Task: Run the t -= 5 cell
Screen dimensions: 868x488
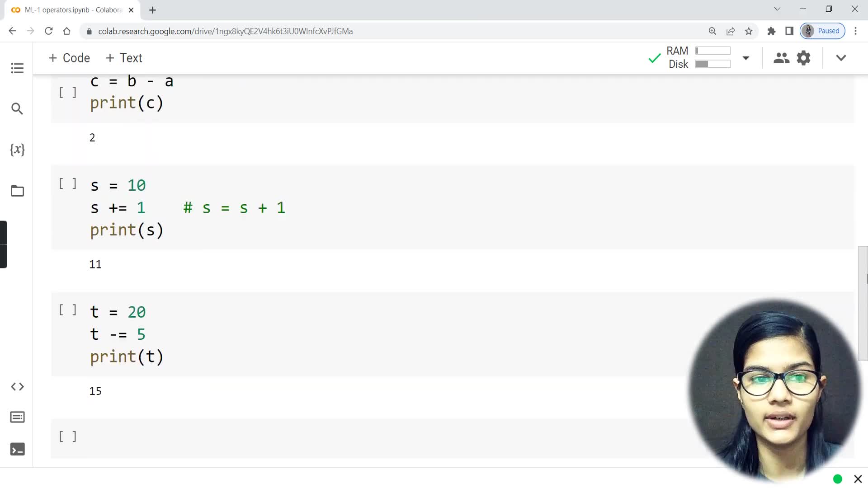Action: point(68,310)
